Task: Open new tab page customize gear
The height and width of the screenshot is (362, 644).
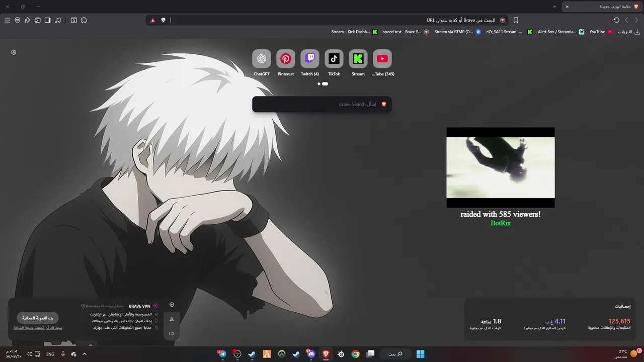Action: coord(14,52)
